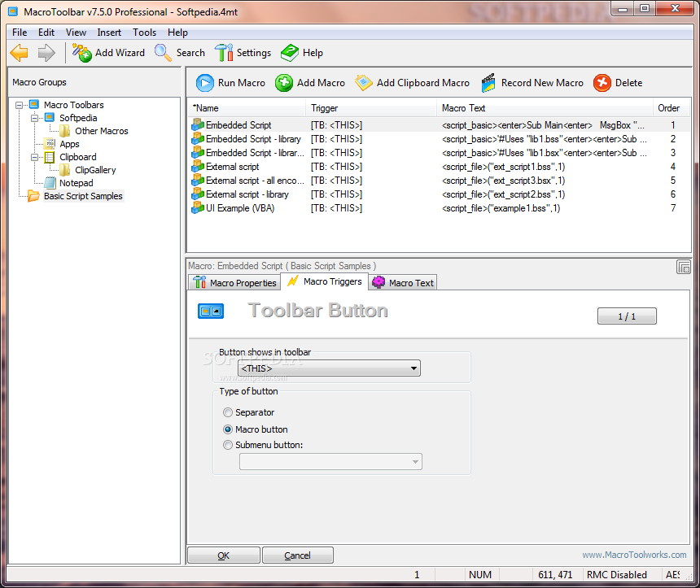Select the Clipboard group icon
Image resolution: width=700 pixels, height=588 pixels.
pos(50,157)
